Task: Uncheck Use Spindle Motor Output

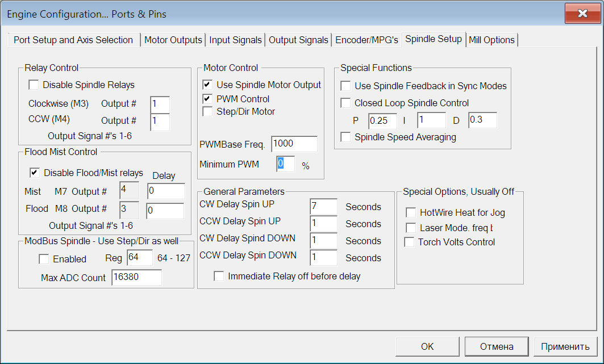Action: (x=208, y=85)
